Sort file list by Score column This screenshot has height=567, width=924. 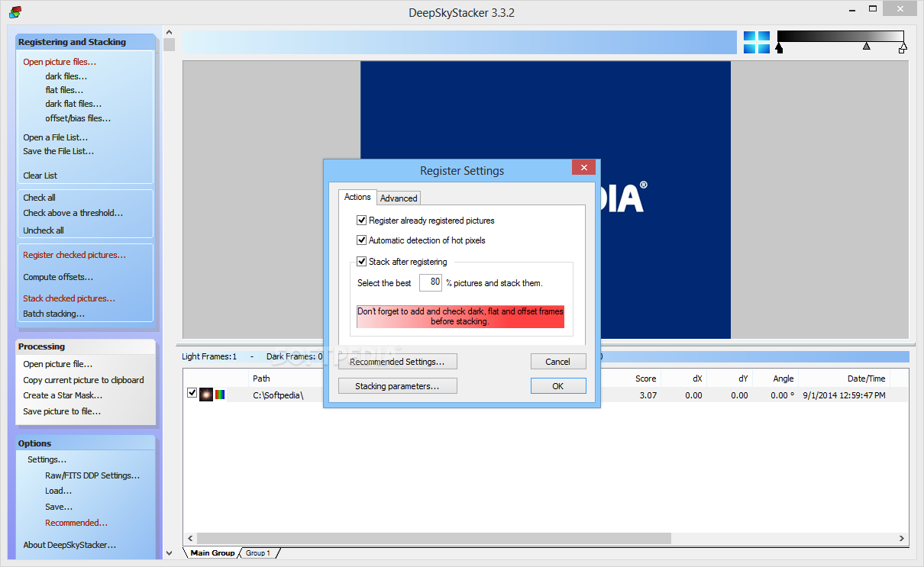tap(645, 379)
